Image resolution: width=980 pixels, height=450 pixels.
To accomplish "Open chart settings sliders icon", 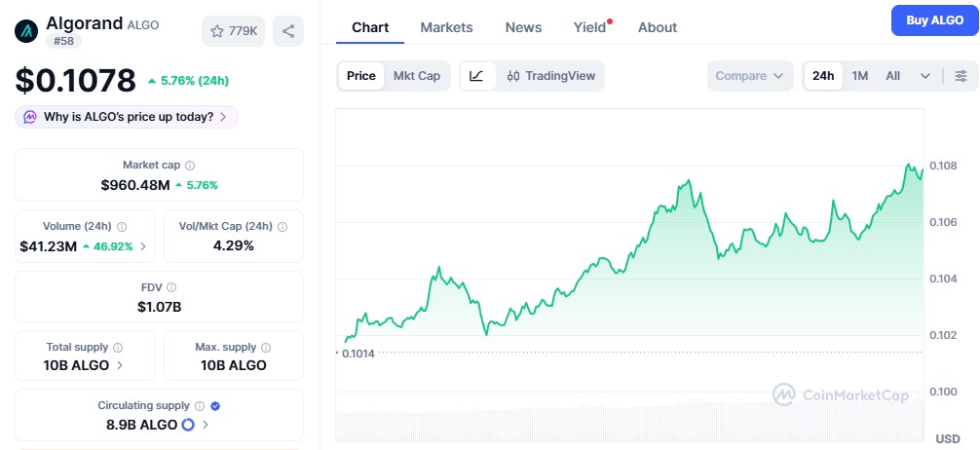I will point(961,76).
